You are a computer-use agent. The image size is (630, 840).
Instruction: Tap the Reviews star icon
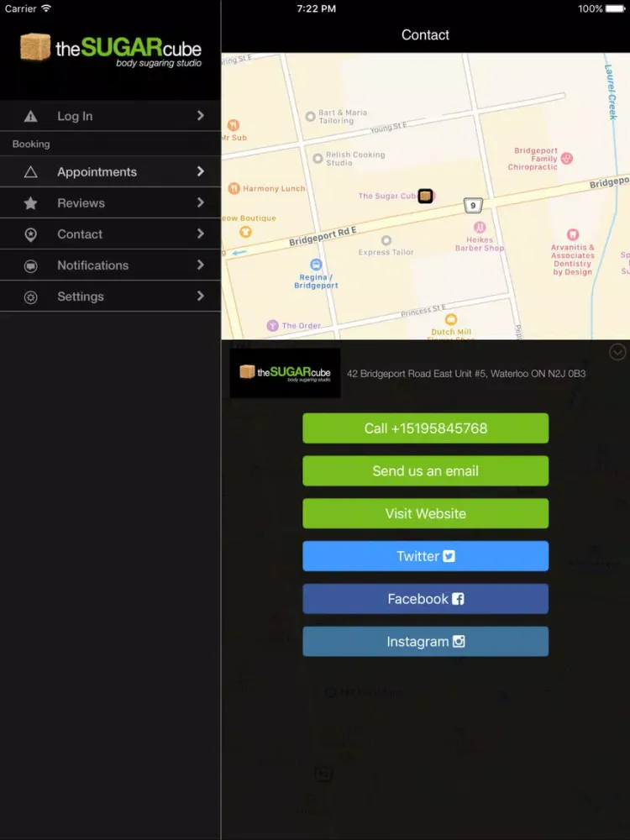pyautogui.click(x=30, y=203)
